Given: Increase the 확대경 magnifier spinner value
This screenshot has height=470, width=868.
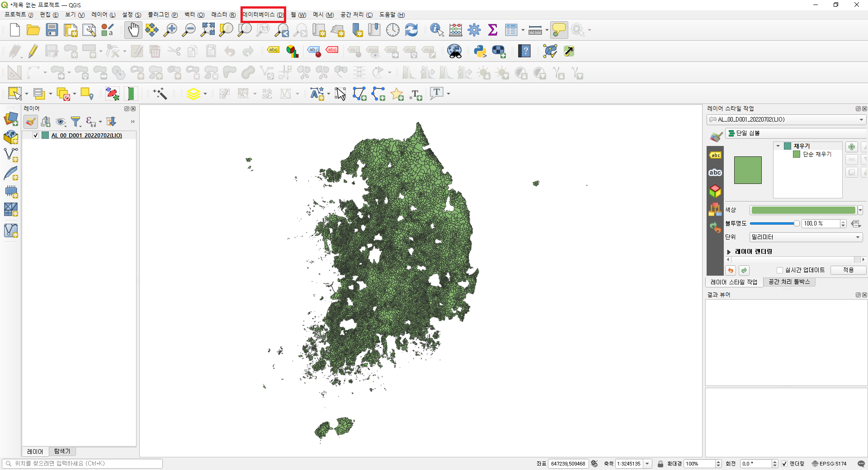Looking at the screenshot, I should point(718,461).
